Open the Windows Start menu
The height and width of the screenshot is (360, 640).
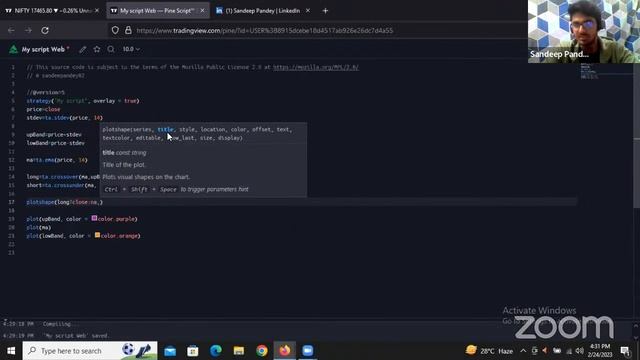coord(11,351)
